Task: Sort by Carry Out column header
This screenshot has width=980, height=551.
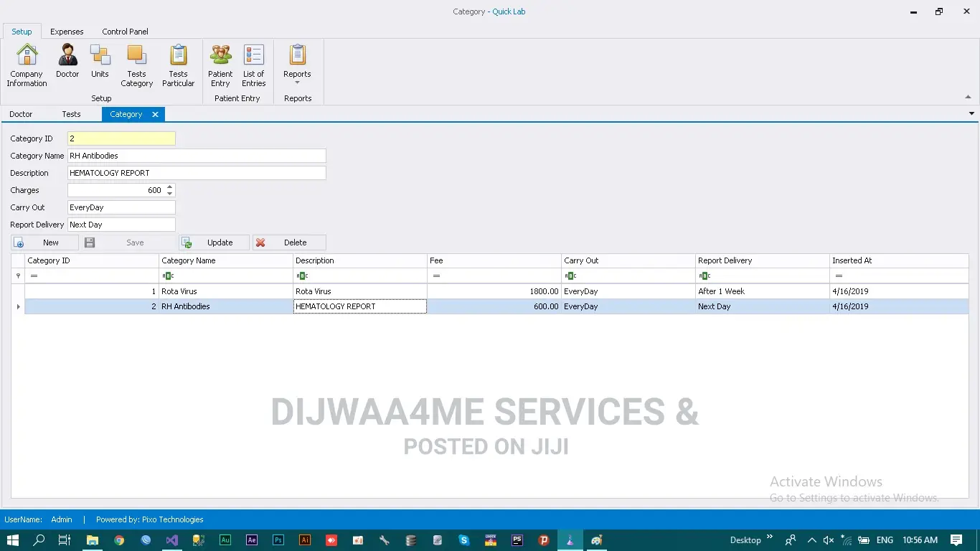Action: click(x=628, y=260)
